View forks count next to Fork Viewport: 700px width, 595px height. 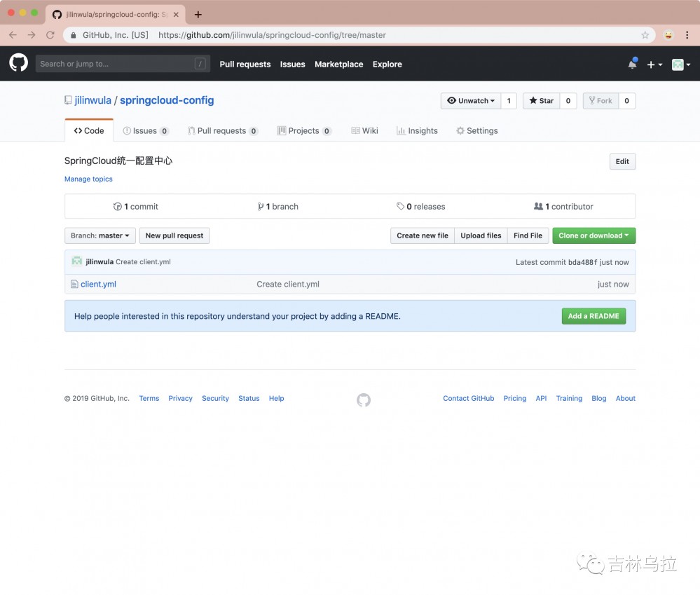(626, 101)
